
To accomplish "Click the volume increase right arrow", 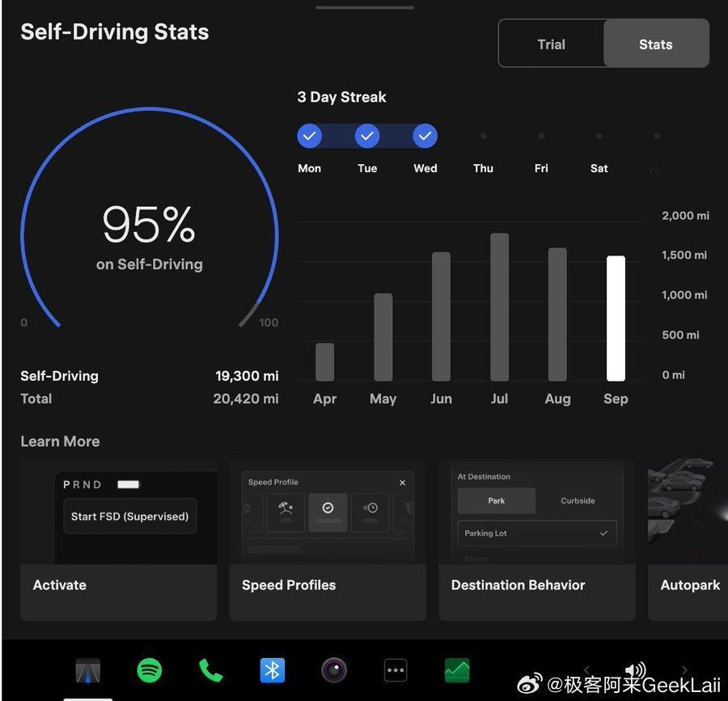I will coord(684,670).
